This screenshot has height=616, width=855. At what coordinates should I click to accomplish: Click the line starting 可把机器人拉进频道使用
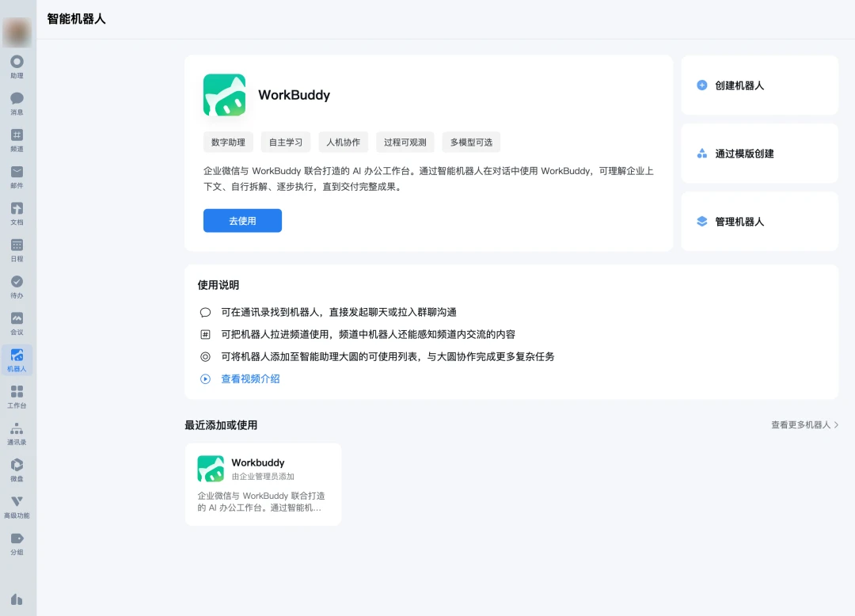[368, 335]
